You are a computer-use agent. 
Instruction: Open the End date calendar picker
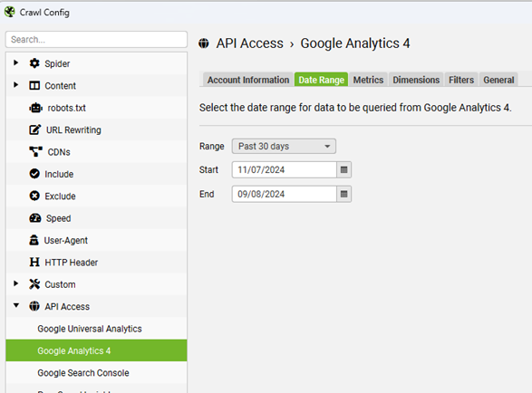point(343,194)
